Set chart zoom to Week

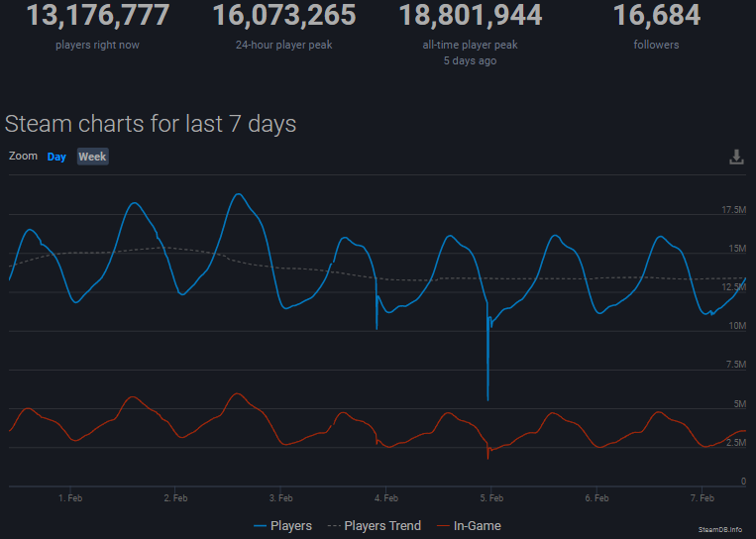(x=92, y=157)
